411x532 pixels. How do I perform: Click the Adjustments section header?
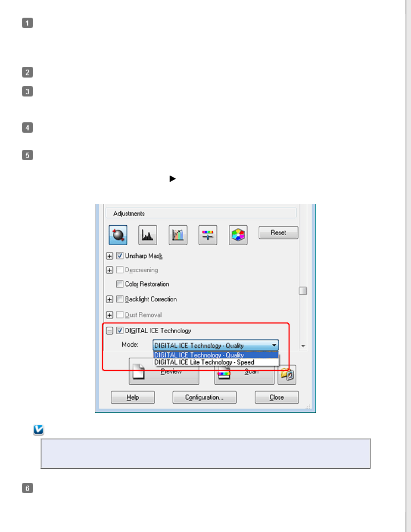tap(201, 213)
